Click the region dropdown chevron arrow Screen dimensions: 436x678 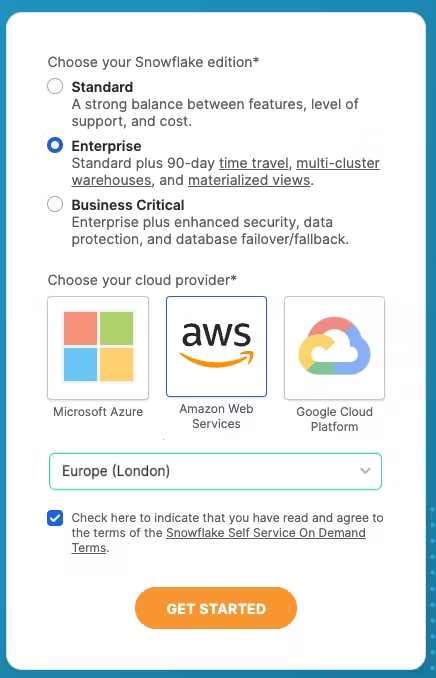point(365,471)
